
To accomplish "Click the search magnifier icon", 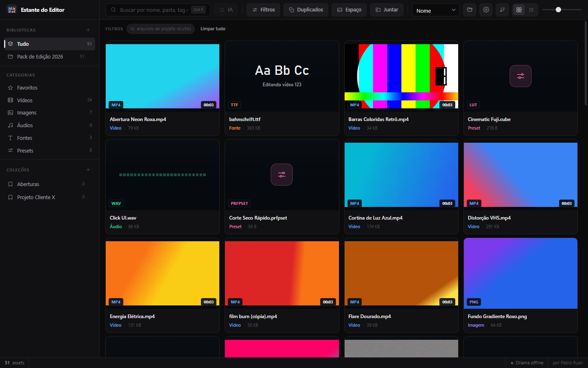I will click(113, 10).
